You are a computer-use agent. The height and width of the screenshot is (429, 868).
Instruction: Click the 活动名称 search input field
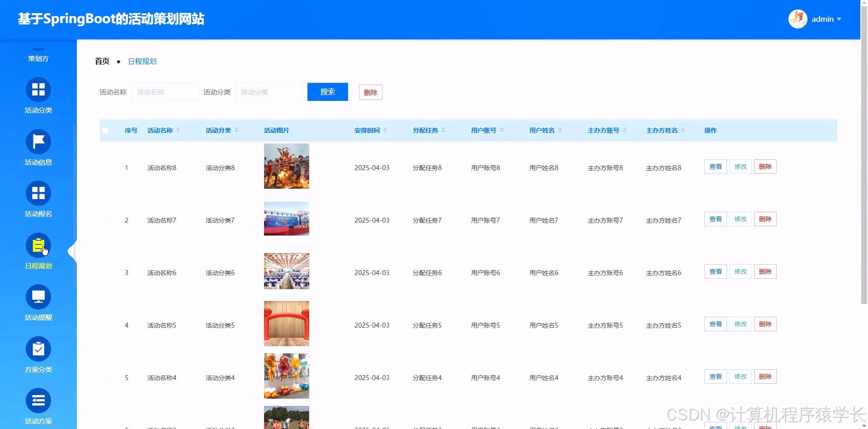click(x=165, y=92)
